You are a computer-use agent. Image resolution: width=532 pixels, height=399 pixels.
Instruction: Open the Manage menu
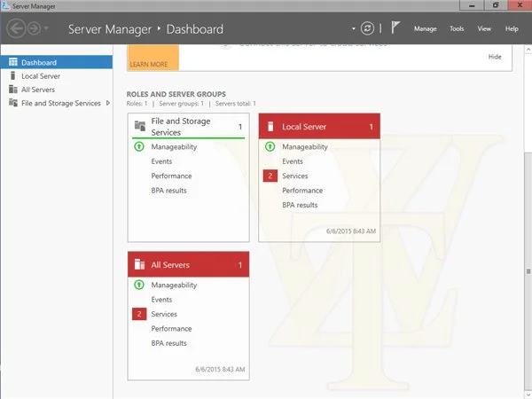pyautogui.click(x=425, y=29)
